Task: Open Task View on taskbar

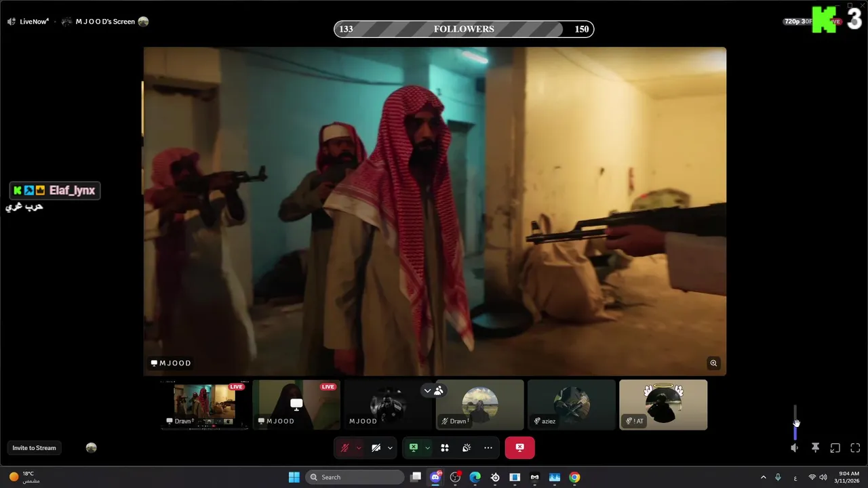Action: point(416,477)
